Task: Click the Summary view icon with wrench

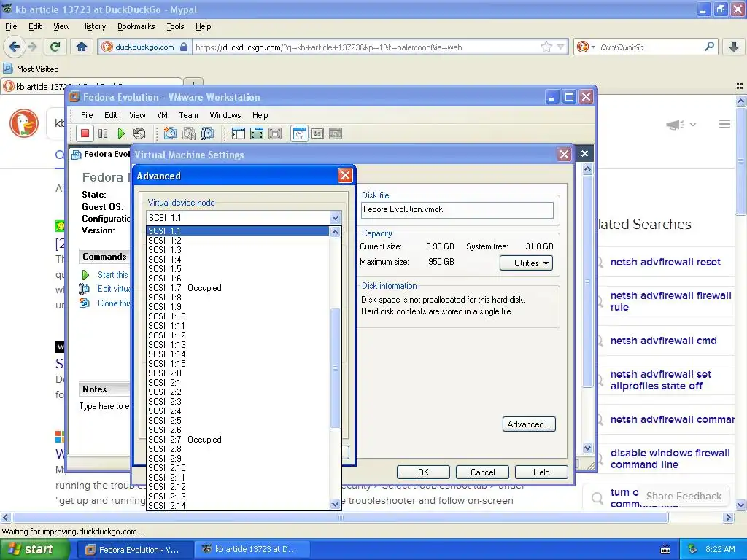Action: [x=300, y=134]
